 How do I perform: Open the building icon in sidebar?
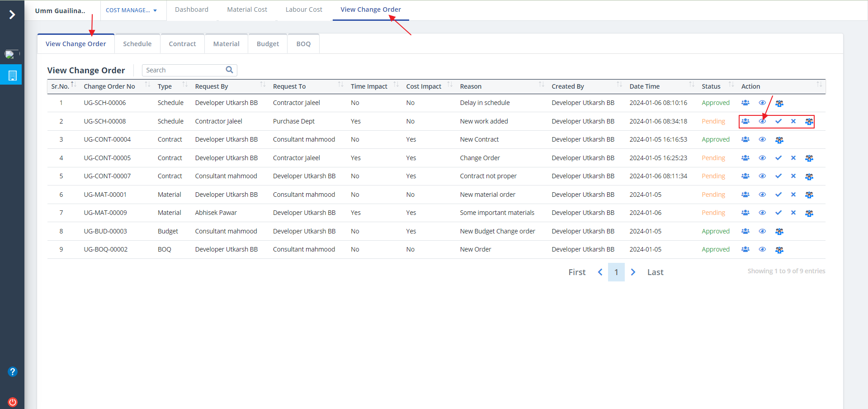[x=12, y=75]
